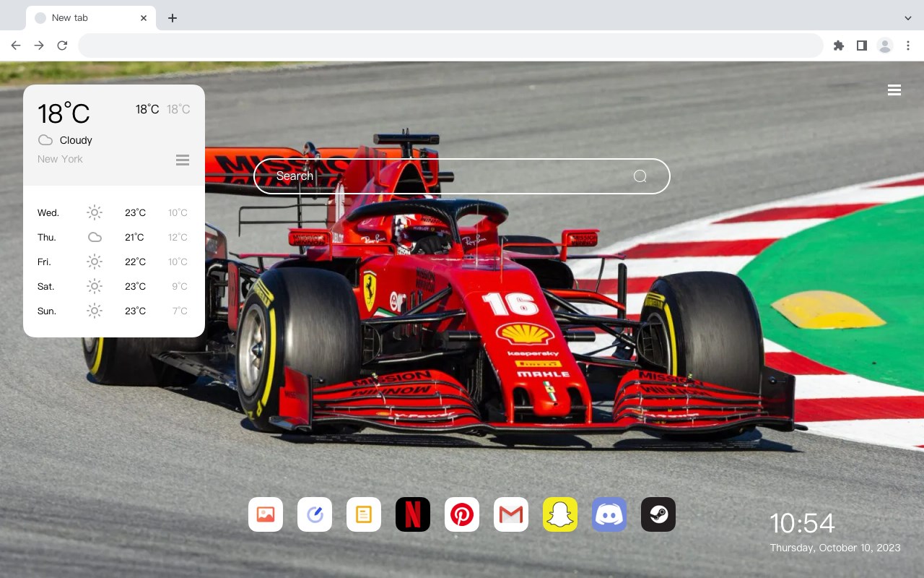Select the Sat. forecast row label
The height and width of the screenshot is (578, 924).
pyautogui.click(x=46, y=287)
